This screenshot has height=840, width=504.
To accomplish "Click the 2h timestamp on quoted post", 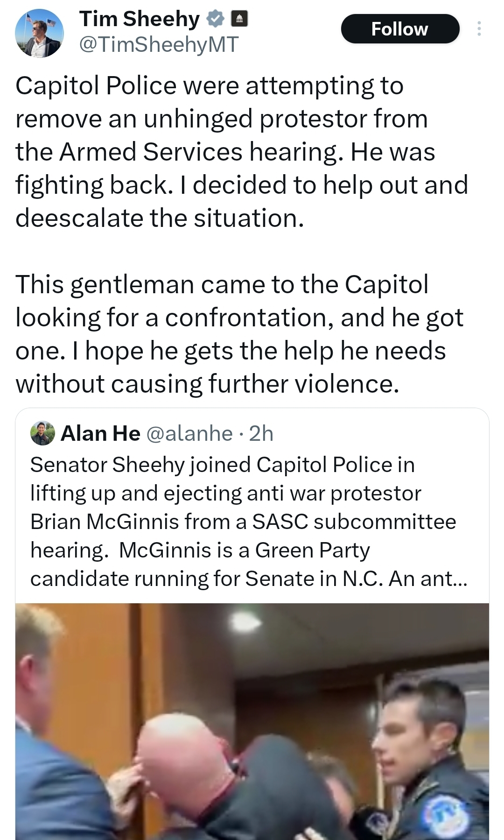I will click(261, 434).
